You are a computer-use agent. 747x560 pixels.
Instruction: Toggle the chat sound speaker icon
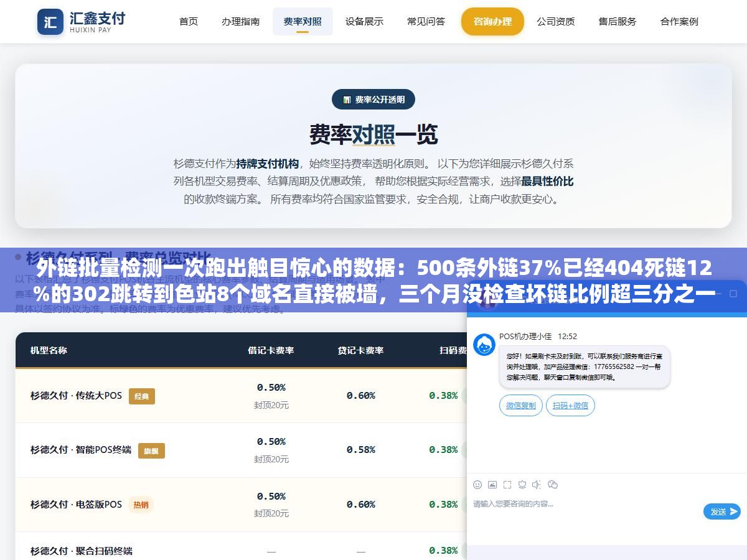[537, 485]
